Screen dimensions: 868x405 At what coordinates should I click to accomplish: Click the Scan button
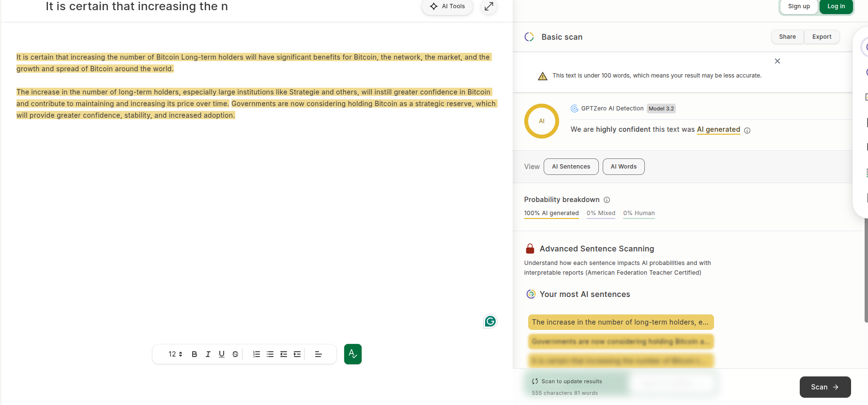pos(825,387)
